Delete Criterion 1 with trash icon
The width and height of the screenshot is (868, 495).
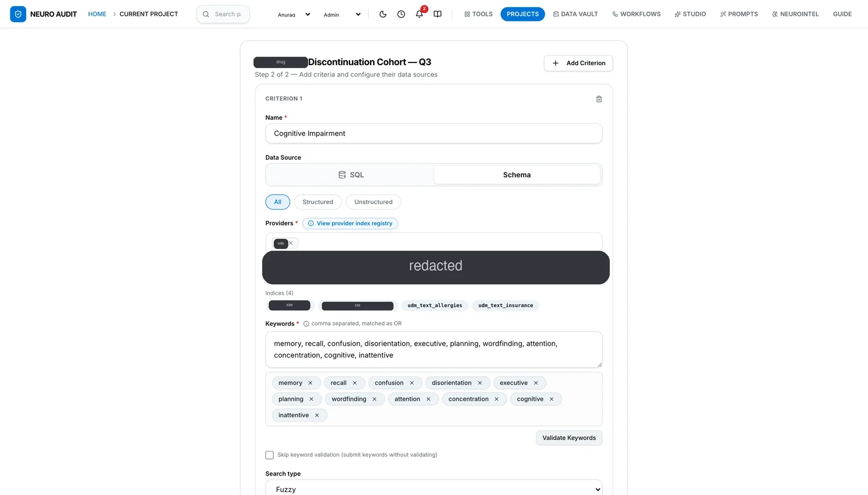pos(599,99)
